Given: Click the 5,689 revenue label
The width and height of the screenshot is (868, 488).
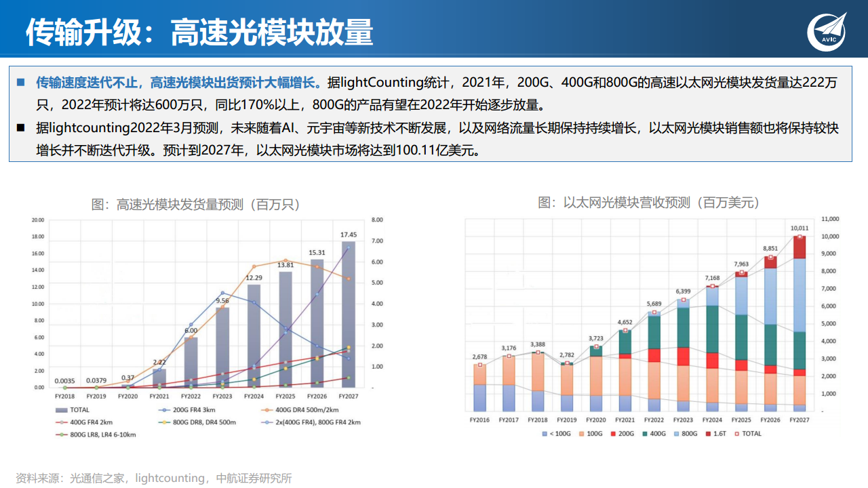Looking at the screenshot, I should [654, 304].
